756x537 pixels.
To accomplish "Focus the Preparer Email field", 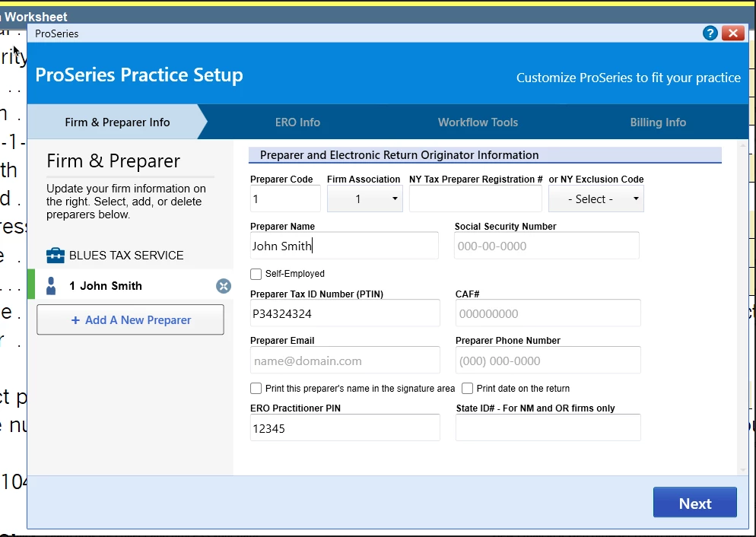I will pos(345,361).
